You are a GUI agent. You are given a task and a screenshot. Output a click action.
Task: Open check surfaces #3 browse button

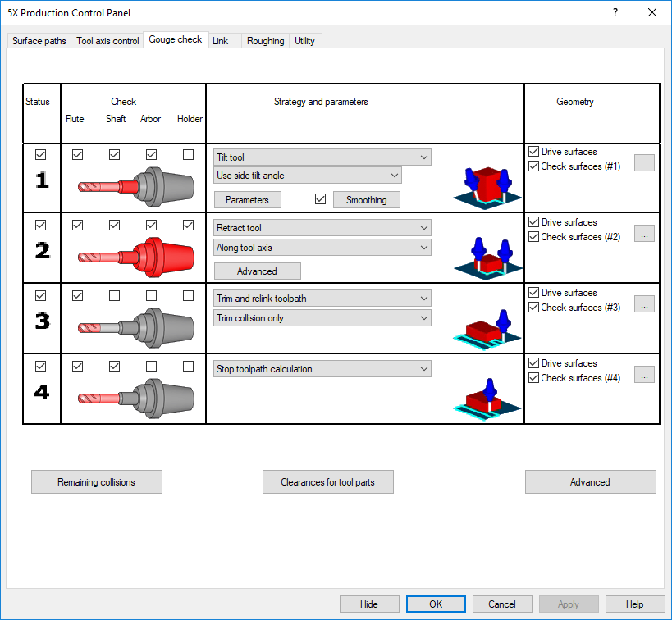[x=644, y=304]
